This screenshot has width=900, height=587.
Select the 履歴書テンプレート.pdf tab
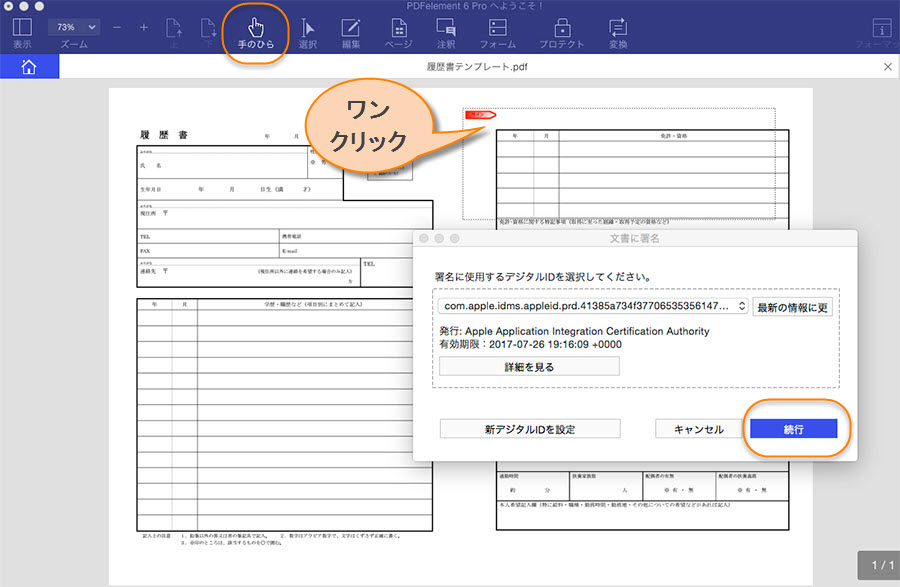476,67
